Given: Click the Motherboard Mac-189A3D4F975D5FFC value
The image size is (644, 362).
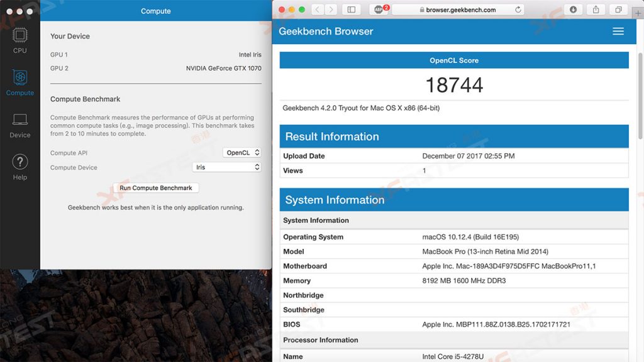Looking at the screenshot, I should 509,266.
